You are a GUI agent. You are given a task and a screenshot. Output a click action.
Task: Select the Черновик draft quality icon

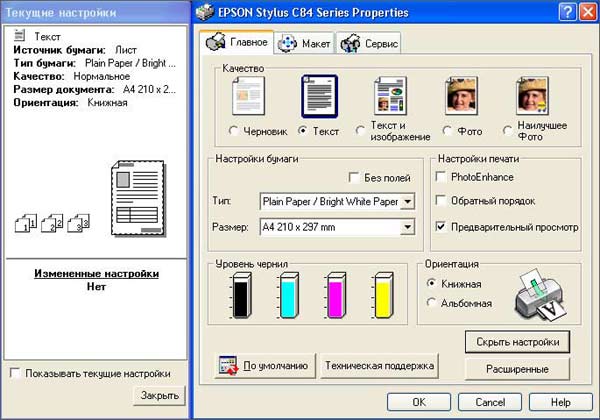coord(248,97)
